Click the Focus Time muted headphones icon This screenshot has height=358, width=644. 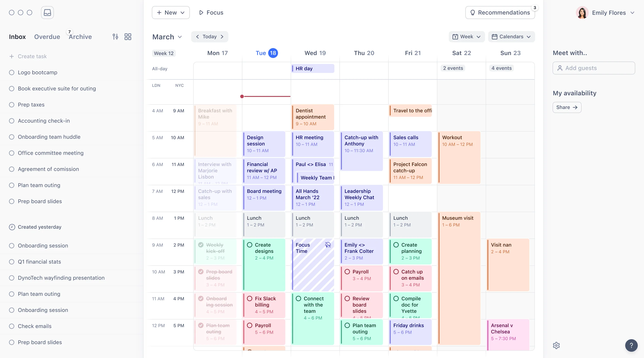tap(328, 245)
